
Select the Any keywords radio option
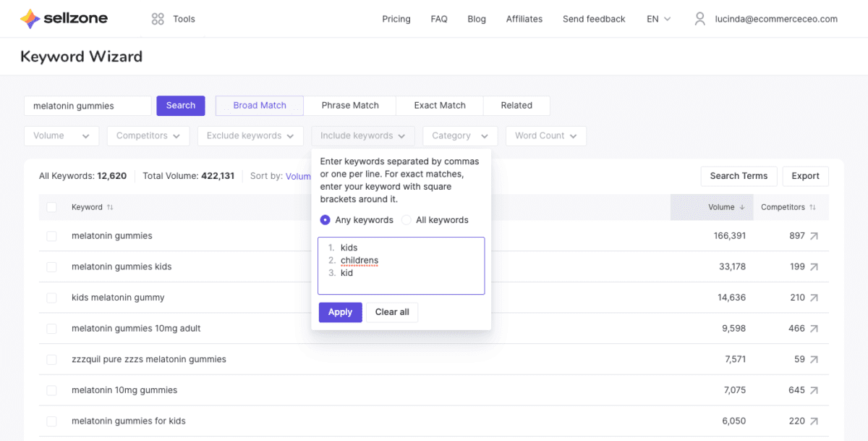point(325,220)
